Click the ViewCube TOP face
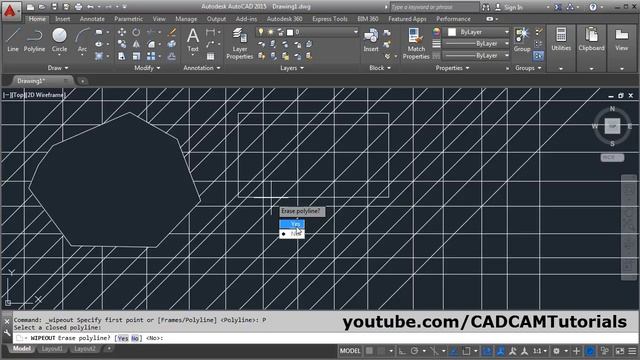The image size is (640, 360). [x=612, y=126]
